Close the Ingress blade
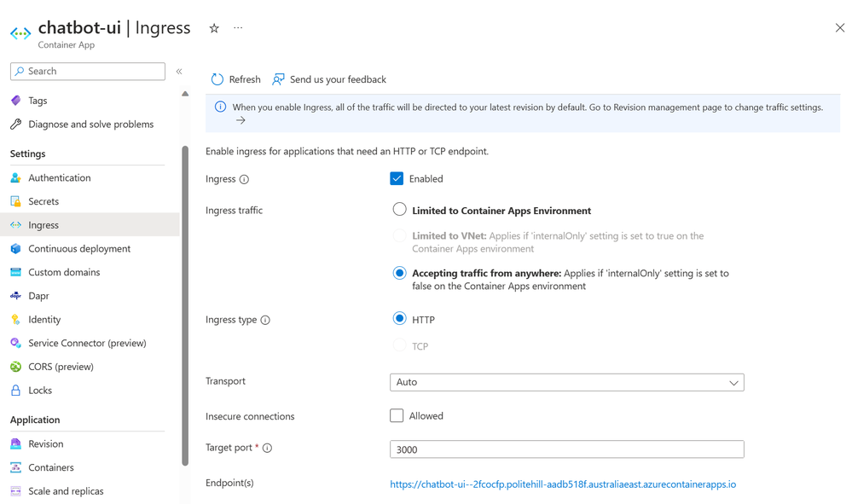852x504 pixels. click(839, 27)
